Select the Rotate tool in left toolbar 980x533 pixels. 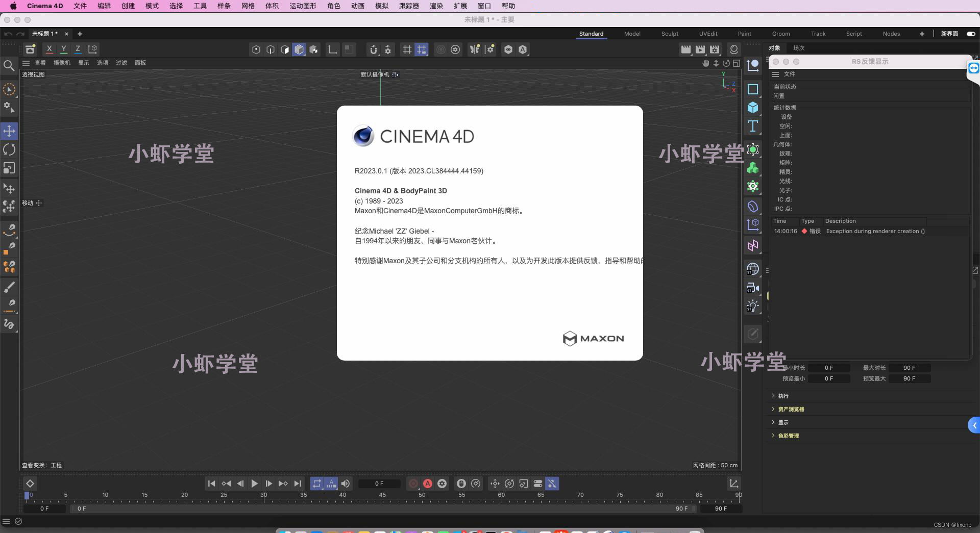pyautogui.click(x=9, y=149)
